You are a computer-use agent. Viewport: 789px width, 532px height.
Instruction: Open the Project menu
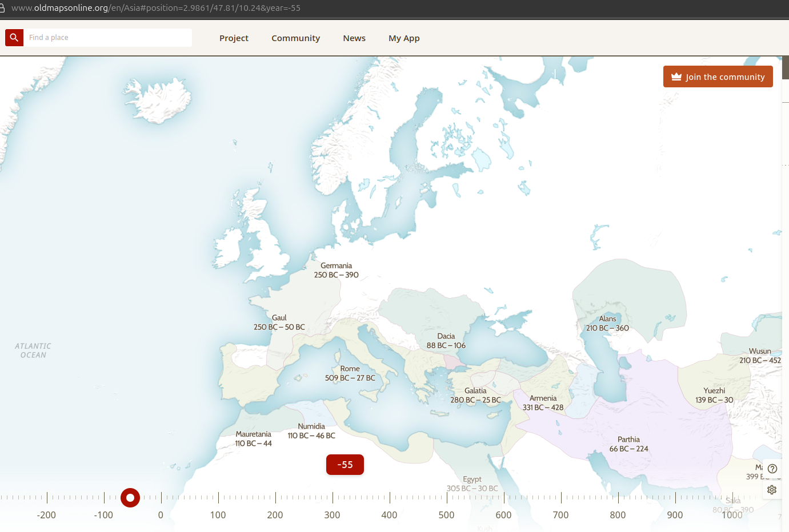(x=234, y=38)
